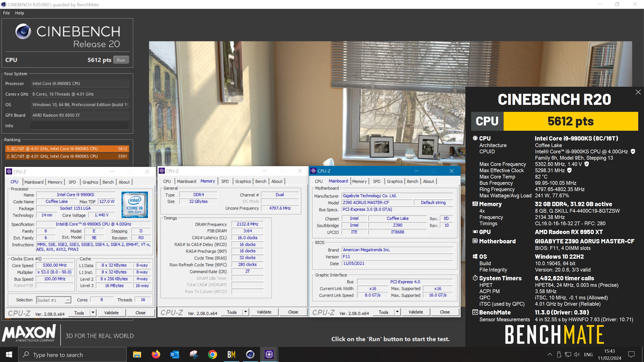Click Tools button in left CPU-Z window

pos(79,312)
